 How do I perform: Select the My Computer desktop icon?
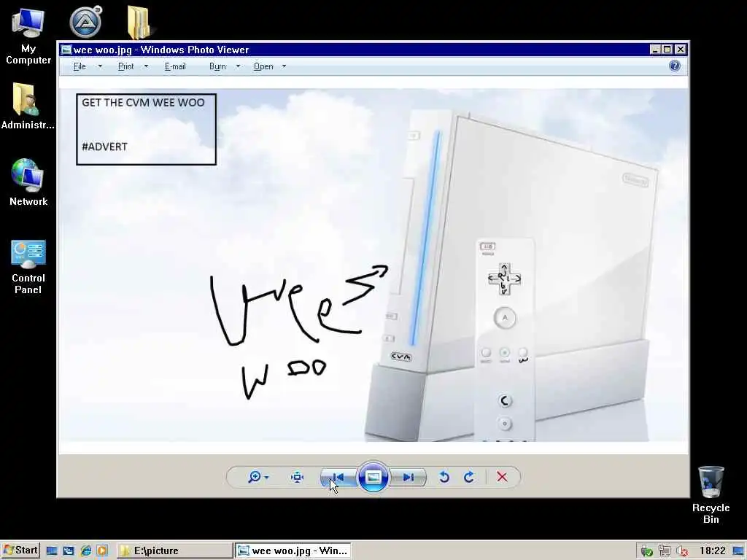28,36
